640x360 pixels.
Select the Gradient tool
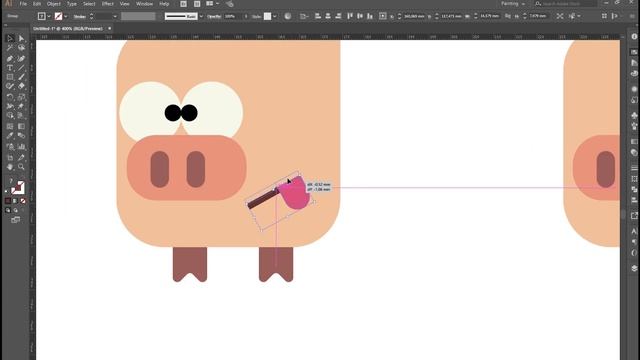click(21, 126)
